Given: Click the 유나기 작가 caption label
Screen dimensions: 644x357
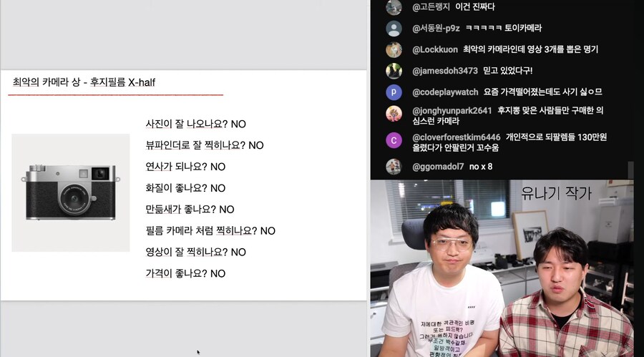Looking at the screenshot, I should pyautogui.click(x=556, y=193).
